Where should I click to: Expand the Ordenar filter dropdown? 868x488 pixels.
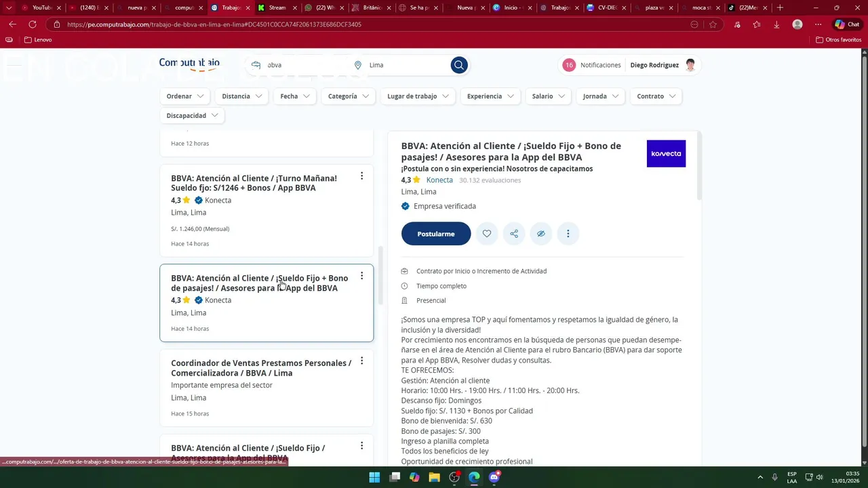click(x=185, y=96)
